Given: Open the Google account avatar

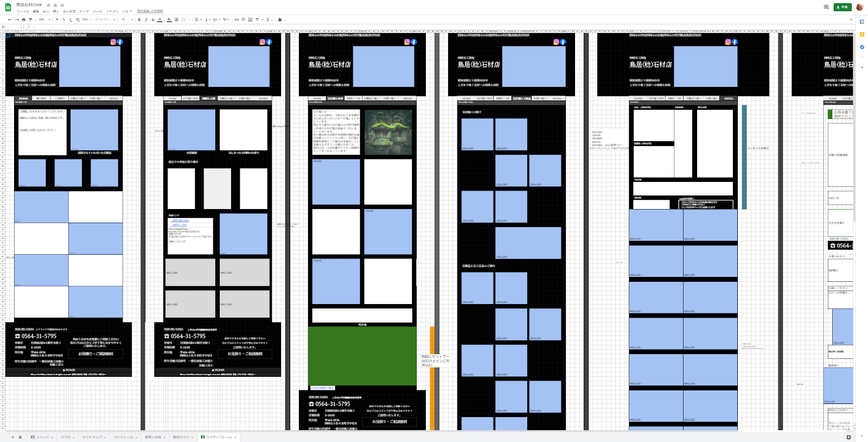Looking at the screenshot, I should [x=860, y=7].
